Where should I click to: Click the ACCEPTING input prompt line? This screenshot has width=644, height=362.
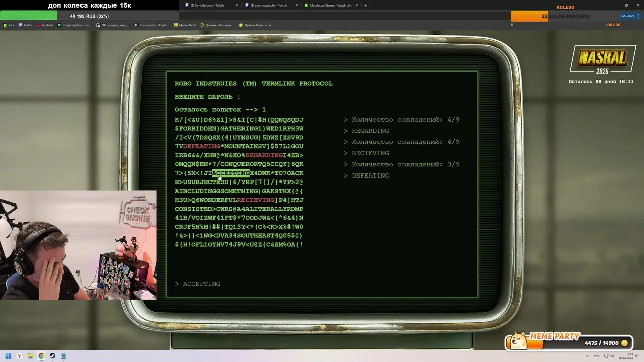[x=198, y=284]
